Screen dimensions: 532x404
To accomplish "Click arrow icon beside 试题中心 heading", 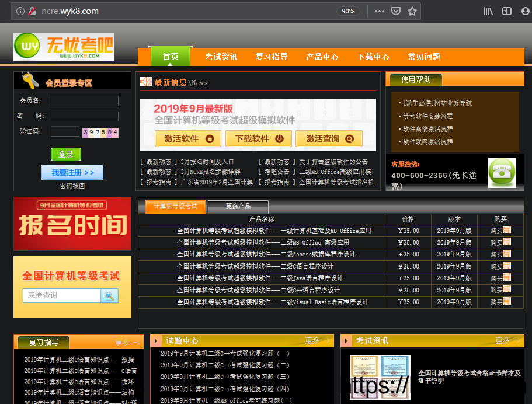I will point(156,341).
